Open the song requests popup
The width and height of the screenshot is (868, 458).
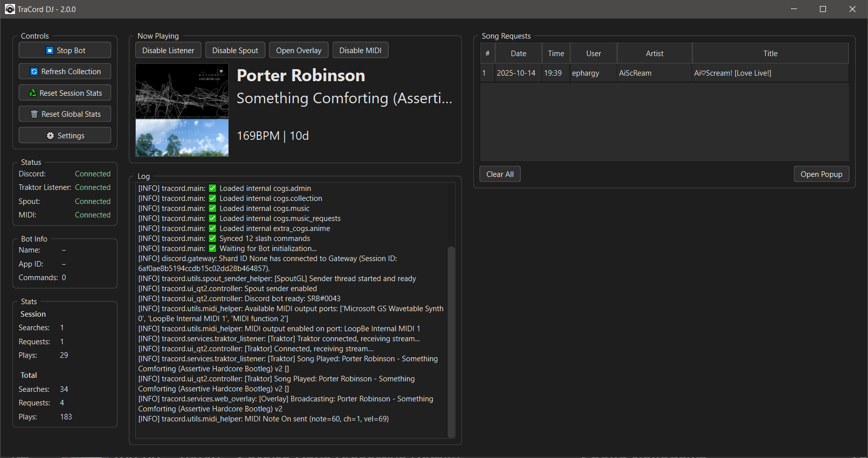click(x=821, y=174)
